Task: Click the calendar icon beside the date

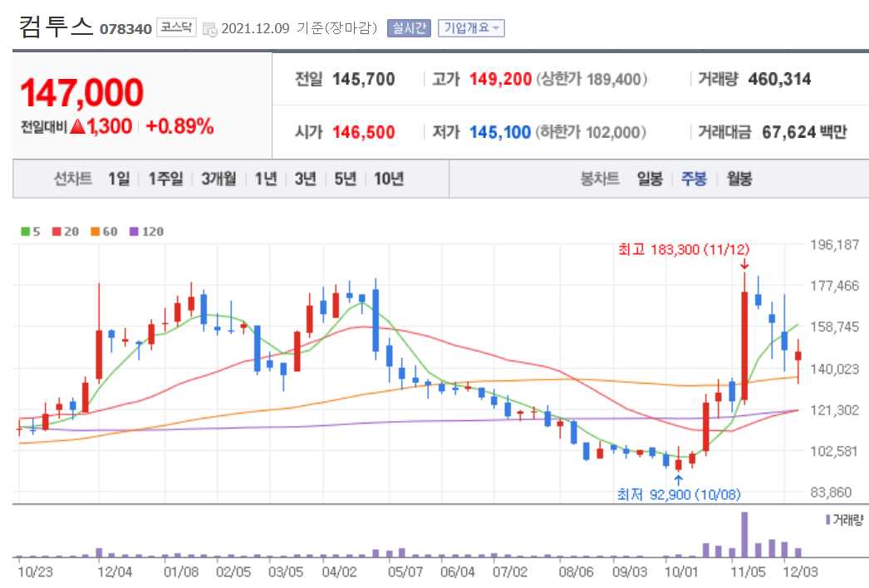Action: [x=209, y=29]
